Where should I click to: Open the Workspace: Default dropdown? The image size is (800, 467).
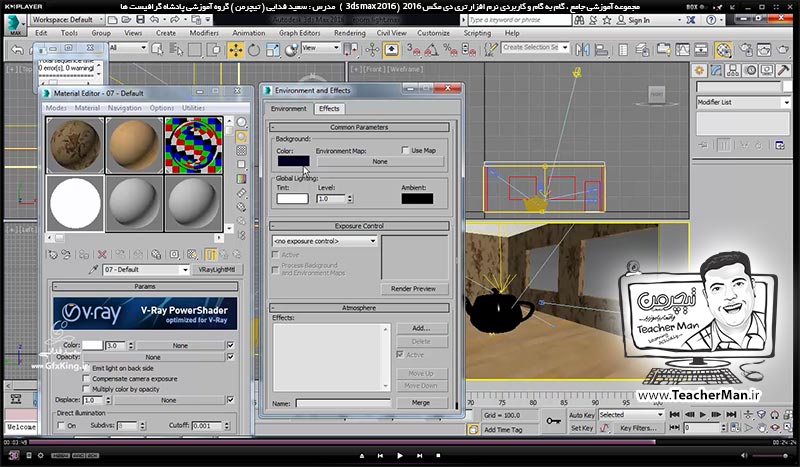click(67, 20)
